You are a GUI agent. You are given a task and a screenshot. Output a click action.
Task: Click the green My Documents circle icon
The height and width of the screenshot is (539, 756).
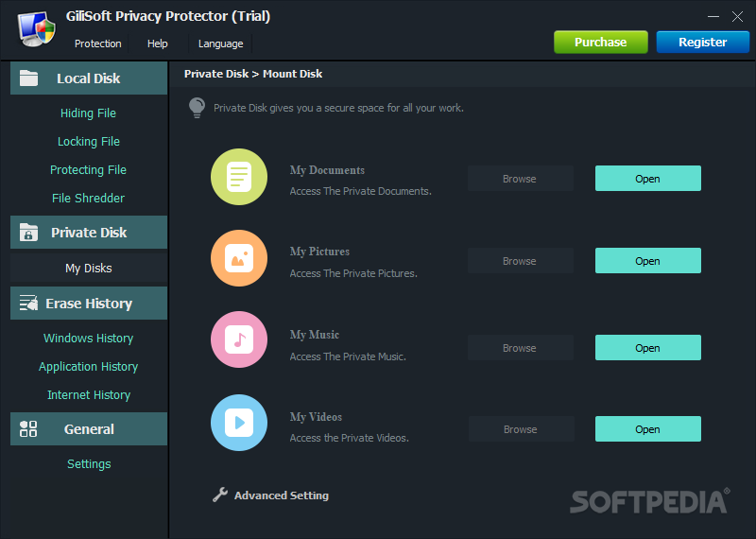(239, 177)
